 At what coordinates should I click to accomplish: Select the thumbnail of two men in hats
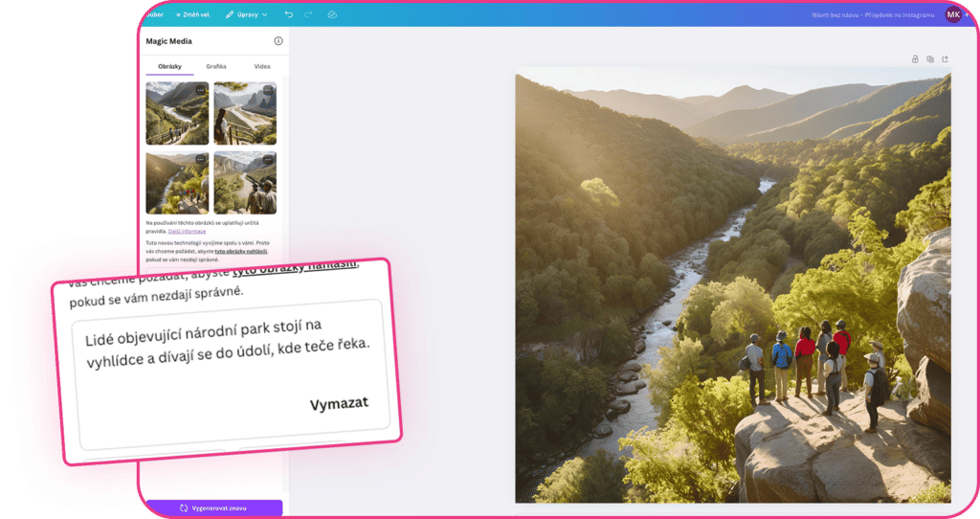click(x=245, y=183)
